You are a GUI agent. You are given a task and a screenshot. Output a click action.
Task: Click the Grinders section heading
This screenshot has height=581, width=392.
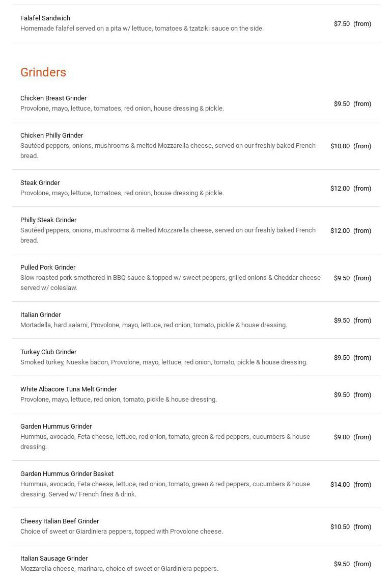43,72
